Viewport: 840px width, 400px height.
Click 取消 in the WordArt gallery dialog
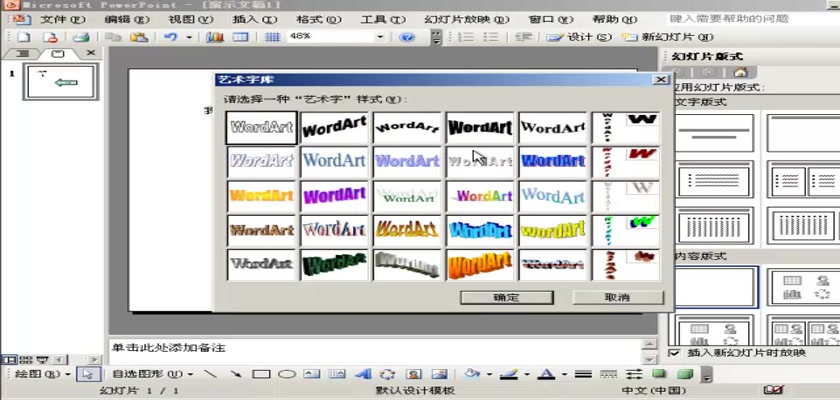(x=618, y=298)
